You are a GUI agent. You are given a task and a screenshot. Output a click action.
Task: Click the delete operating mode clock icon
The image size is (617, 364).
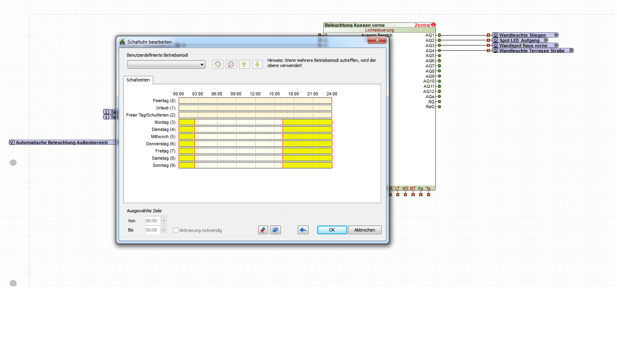[x=231, y=64]
